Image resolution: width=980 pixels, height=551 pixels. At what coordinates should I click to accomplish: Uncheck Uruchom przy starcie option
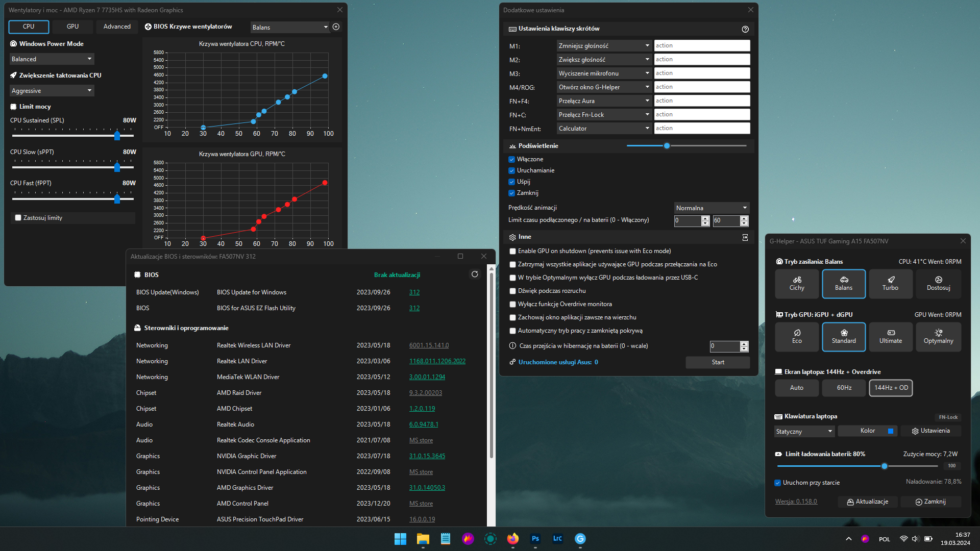(x=778, y=483)
